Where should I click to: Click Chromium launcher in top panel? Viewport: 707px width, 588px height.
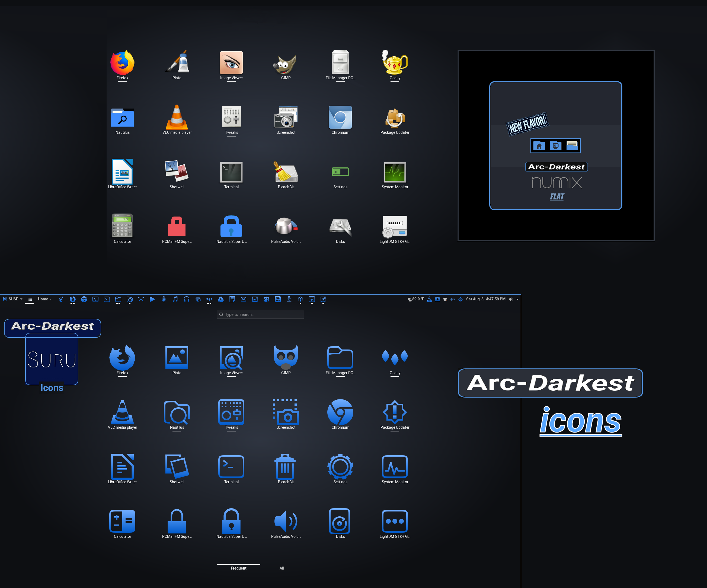coord(84,299)
